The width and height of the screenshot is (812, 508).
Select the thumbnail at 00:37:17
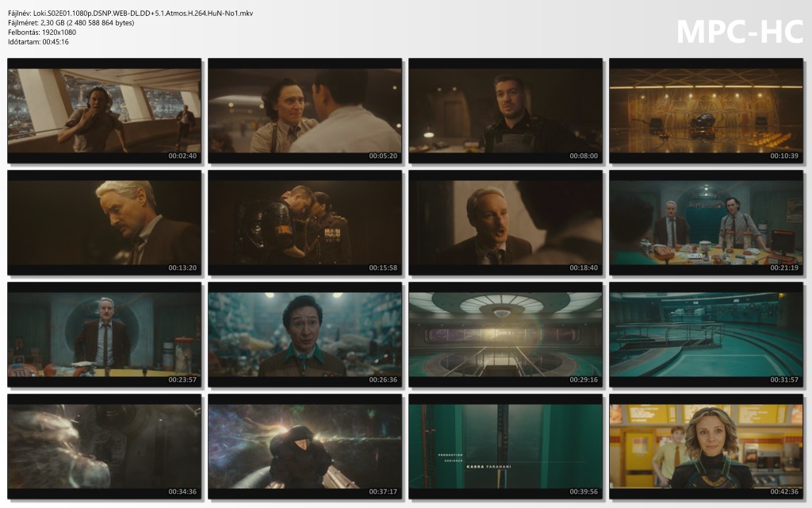(x=305, y=446)
